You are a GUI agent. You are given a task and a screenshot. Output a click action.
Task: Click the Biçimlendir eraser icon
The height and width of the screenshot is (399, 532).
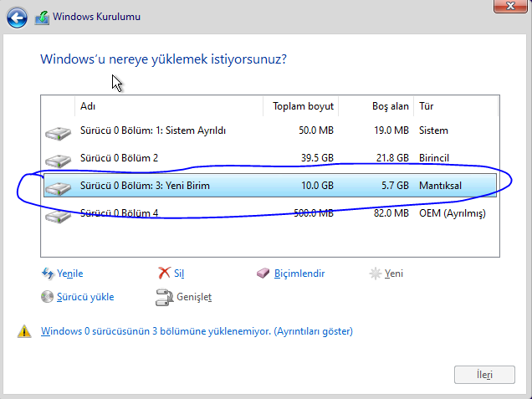[263, 274]
